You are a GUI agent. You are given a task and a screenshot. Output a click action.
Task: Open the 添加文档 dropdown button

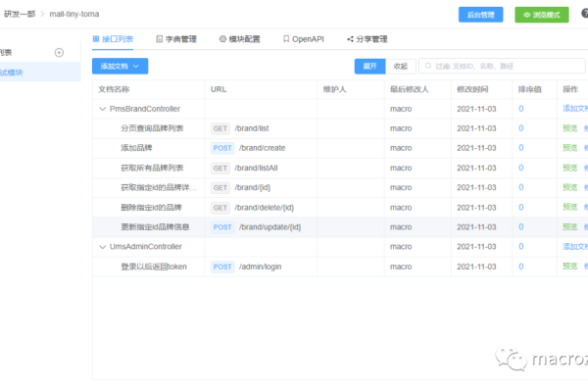click(120, 66)
